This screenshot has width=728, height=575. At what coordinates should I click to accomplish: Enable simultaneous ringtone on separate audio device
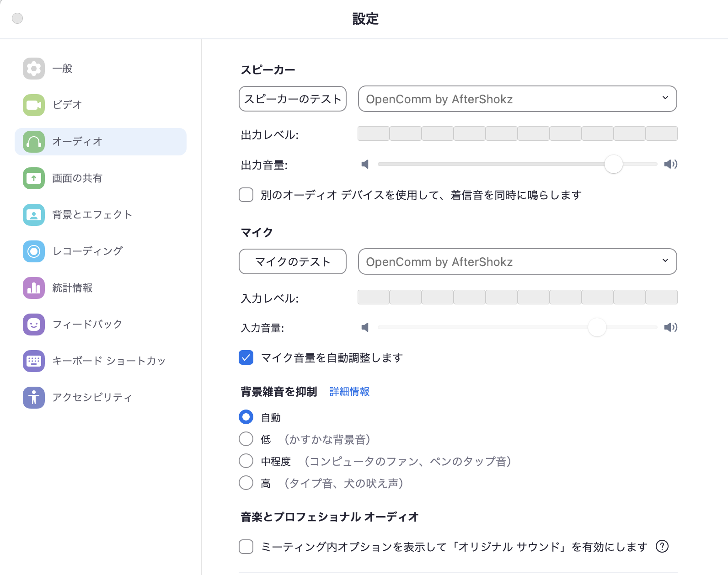click(246, 195)
